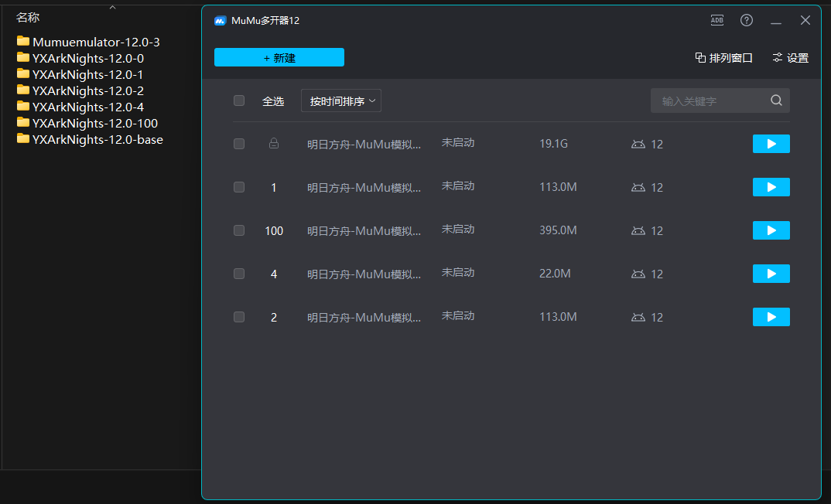Select YXArkNights-12.0-1 folder in file explorer

pos(80,75)
